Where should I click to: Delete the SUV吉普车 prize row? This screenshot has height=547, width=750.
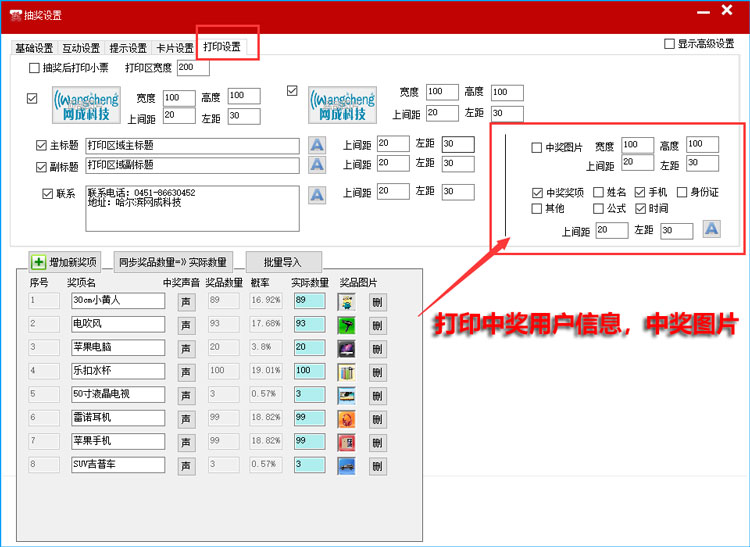(x=377, y=465)
